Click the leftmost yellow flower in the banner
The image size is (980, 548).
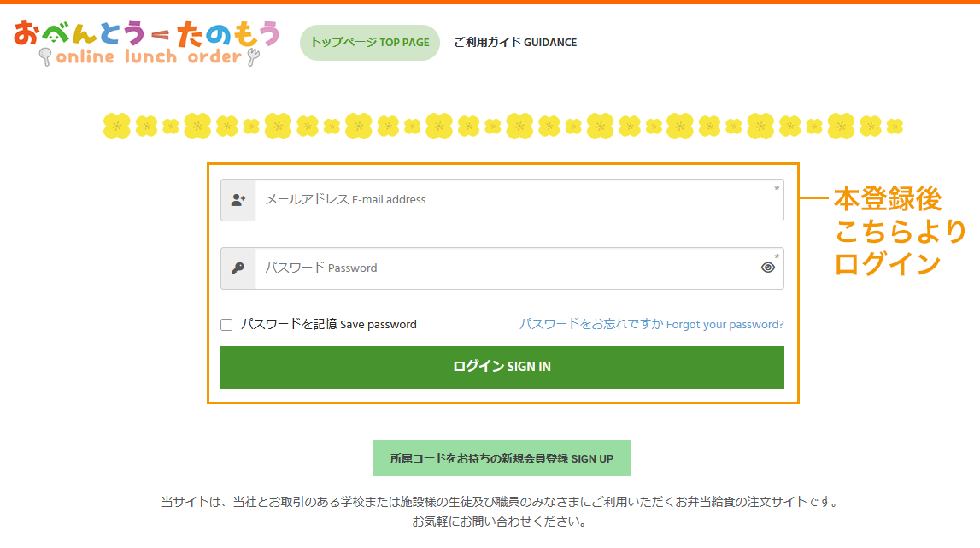coord(117,127)
